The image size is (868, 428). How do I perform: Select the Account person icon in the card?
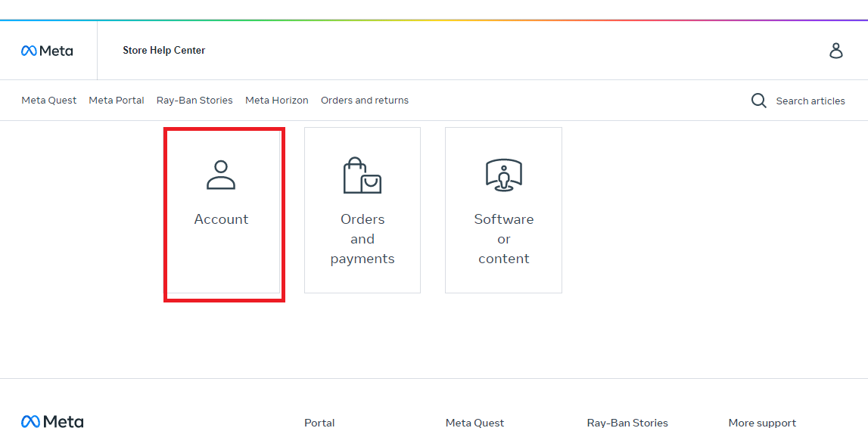[221, 175]
